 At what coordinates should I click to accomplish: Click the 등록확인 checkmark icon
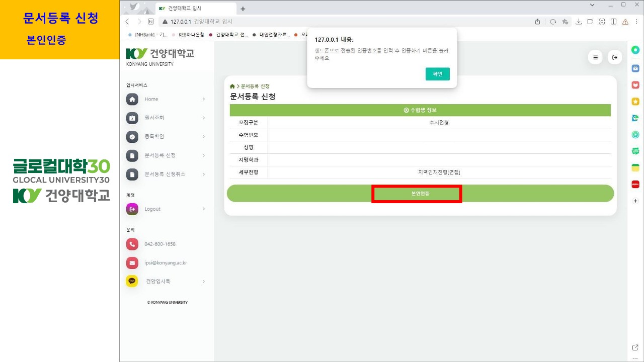(x=132, y=136)
